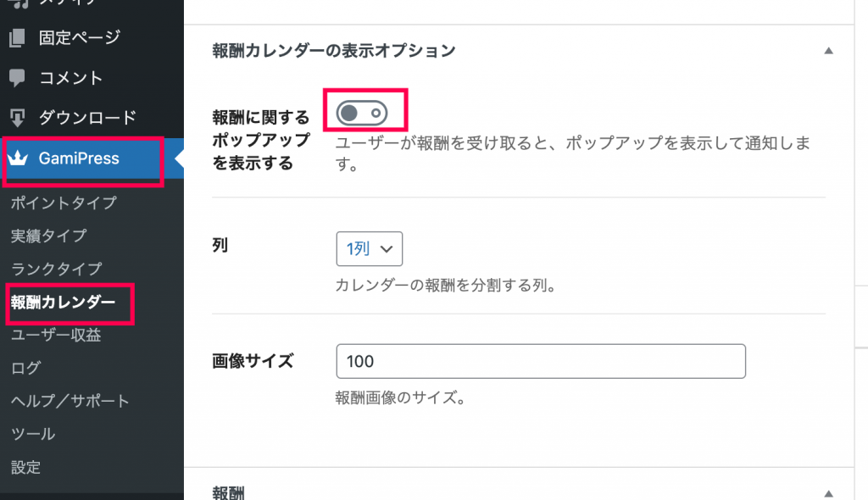868x500 pixels.
Task: Click the 固定ページ menu label
Action: tap(80, 37)
